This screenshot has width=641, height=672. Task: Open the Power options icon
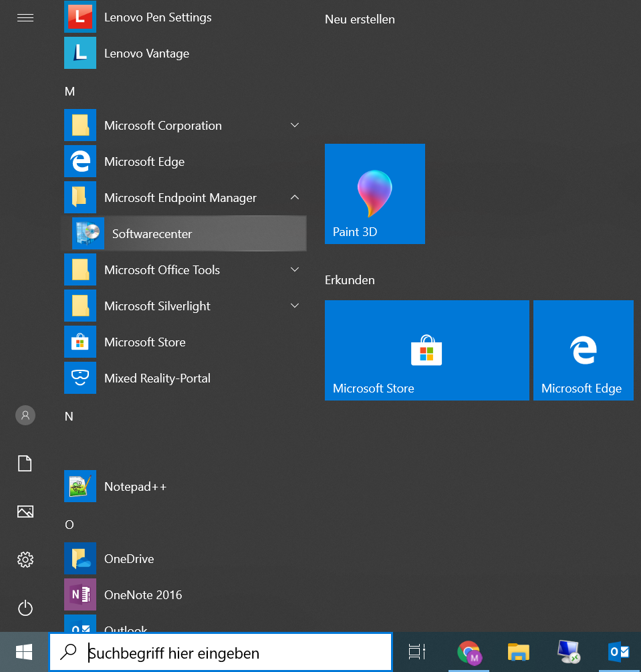click(x=25, y=608)
